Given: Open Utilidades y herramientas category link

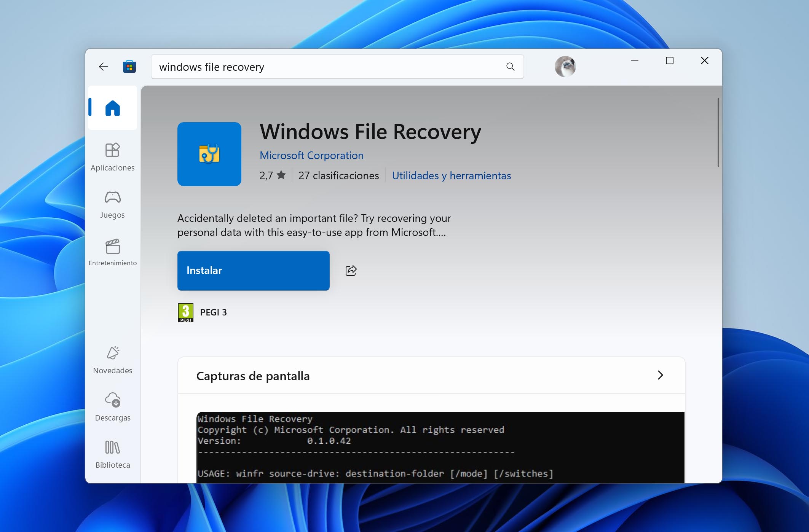Looking at the screenshot, I should coord(452,175).
